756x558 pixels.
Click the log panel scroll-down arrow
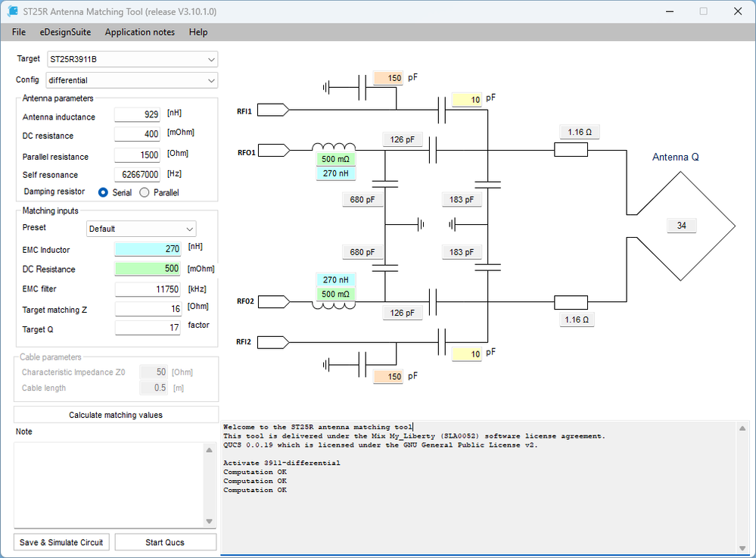(x=742, y=548)
